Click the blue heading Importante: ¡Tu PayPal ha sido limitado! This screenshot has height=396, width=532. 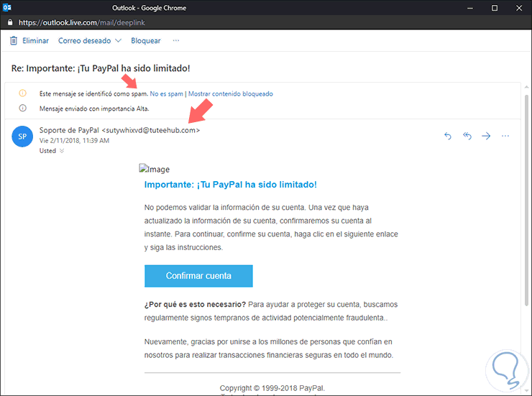(230, 185)
